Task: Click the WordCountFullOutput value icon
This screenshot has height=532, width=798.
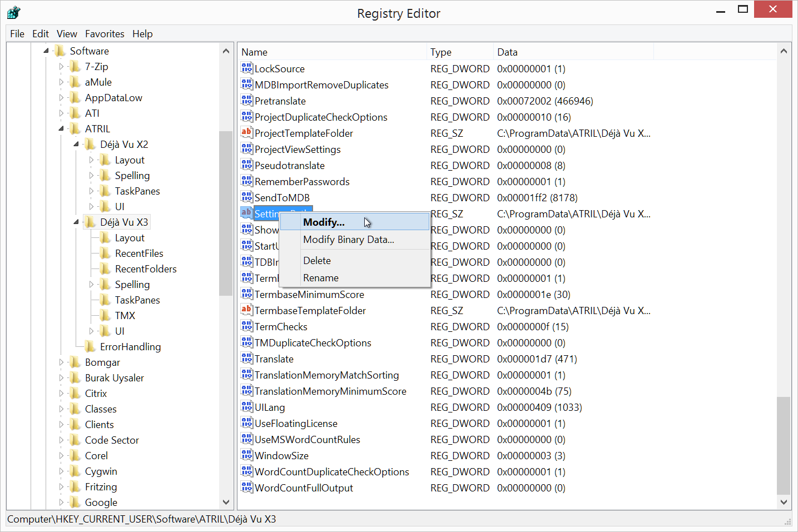Action: (247, 488)
